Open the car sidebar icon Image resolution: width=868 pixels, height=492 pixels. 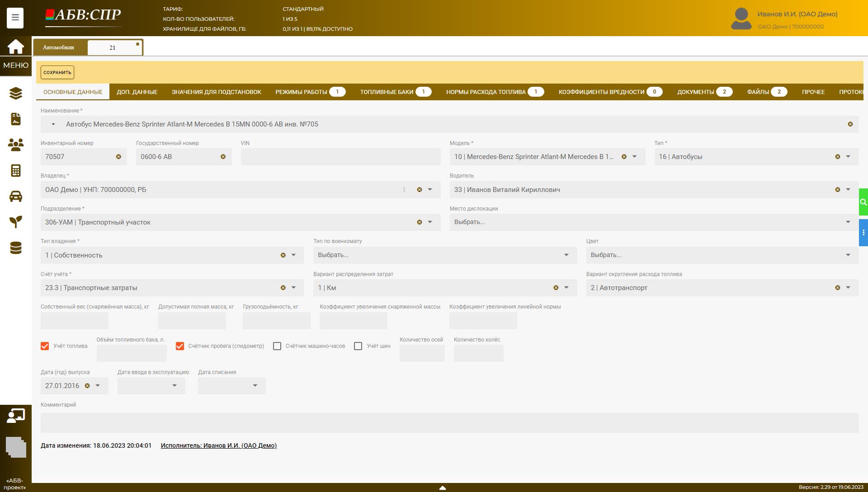click(x=15, y=196)
